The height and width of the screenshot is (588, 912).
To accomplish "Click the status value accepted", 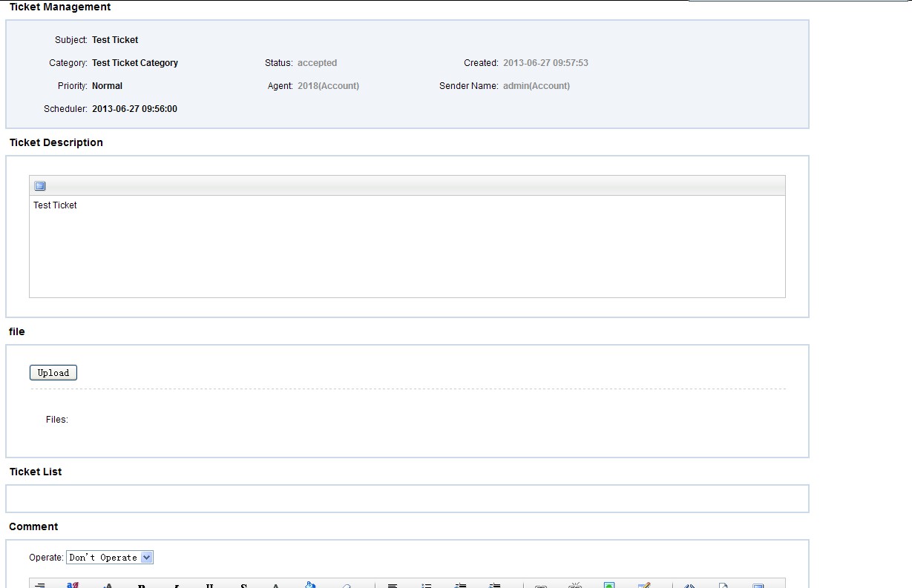I will (317, 63).
